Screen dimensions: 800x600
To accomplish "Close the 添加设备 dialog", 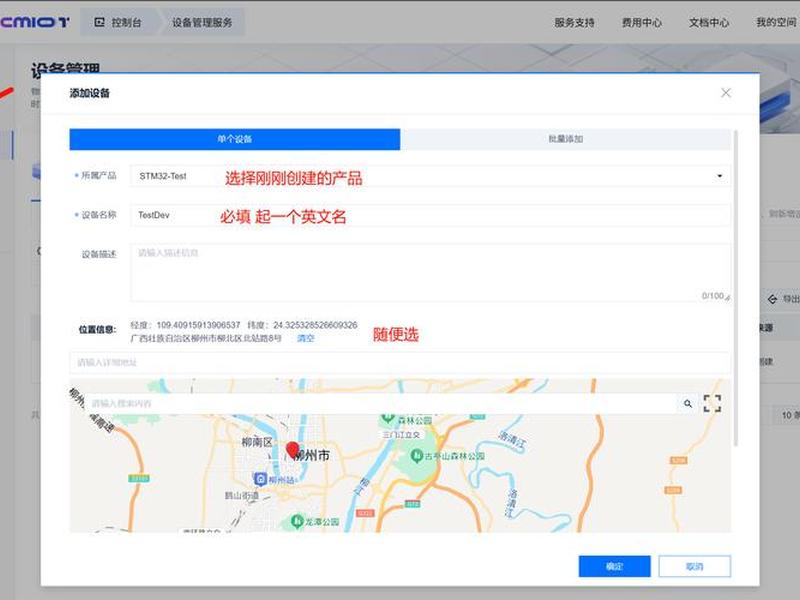I will [x=726, y=93].
